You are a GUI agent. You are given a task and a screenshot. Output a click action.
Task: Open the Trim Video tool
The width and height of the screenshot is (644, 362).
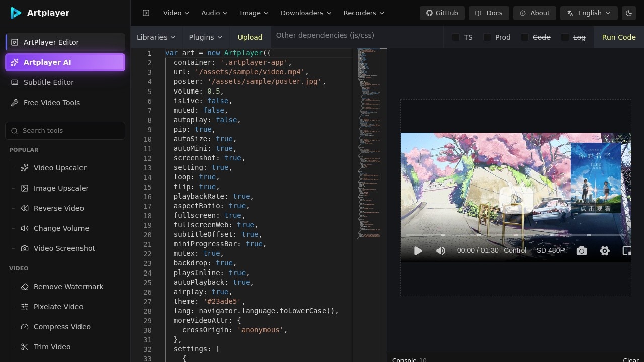52,347
